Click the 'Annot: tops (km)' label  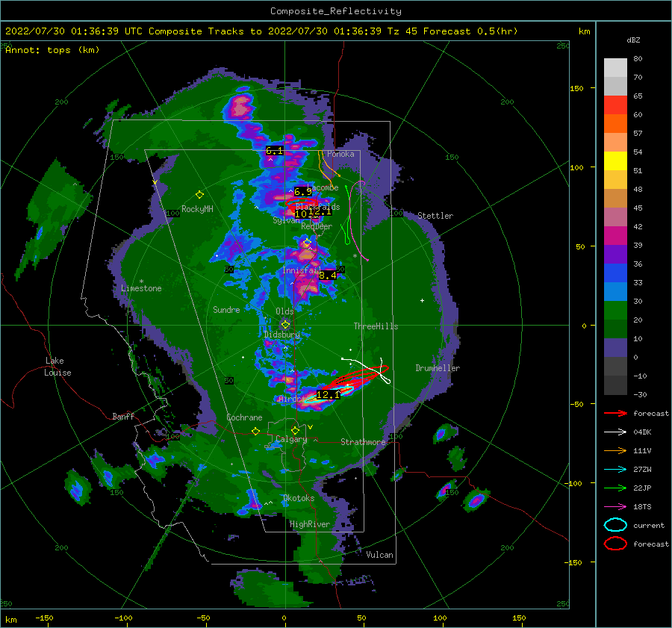click(52, 50)
